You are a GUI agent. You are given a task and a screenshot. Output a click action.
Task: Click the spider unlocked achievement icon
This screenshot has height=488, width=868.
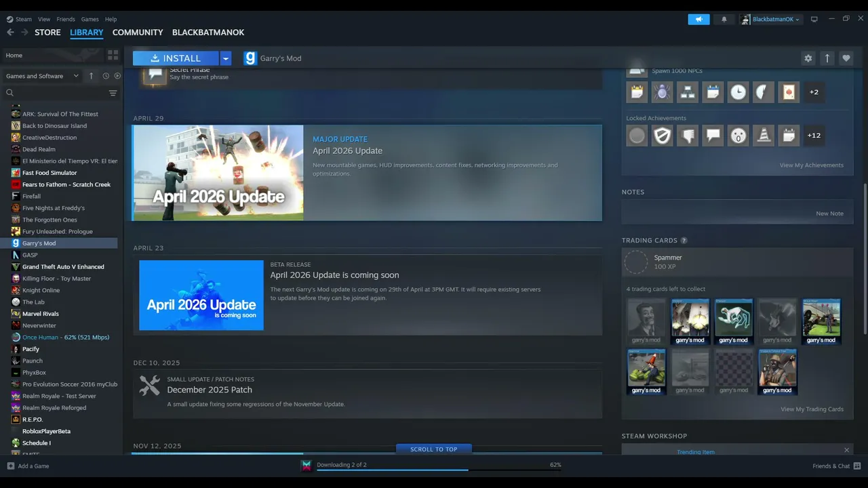click(662, 92)
